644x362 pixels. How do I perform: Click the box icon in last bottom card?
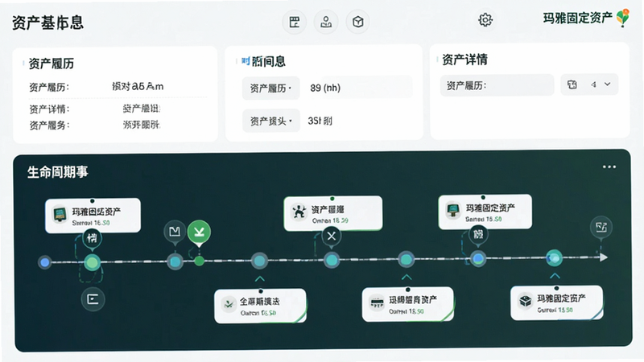526,301
